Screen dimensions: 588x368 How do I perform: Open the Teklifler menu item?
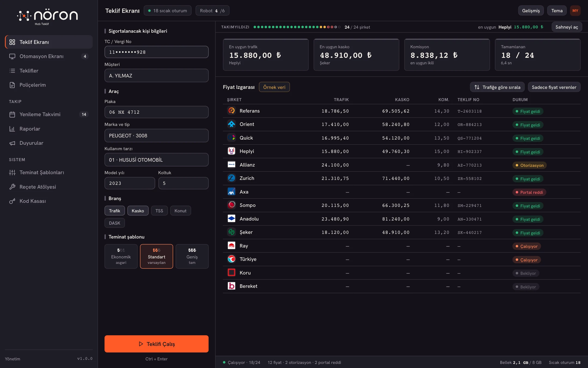tap(49, 71)
